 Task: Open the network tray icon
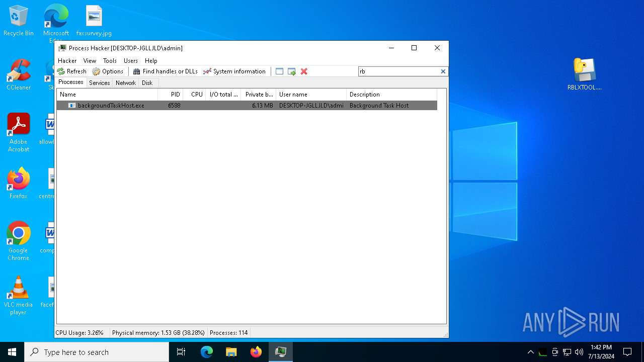567,352
